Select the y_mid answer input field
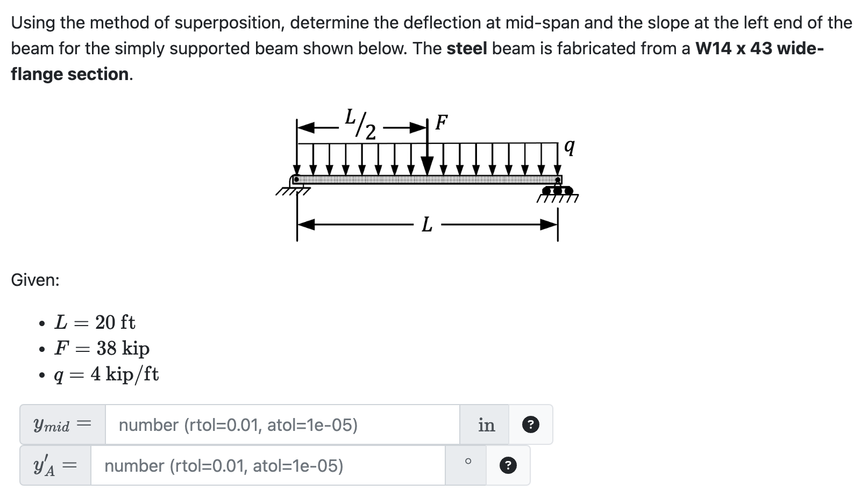The image size is (868, 490). 280,426
